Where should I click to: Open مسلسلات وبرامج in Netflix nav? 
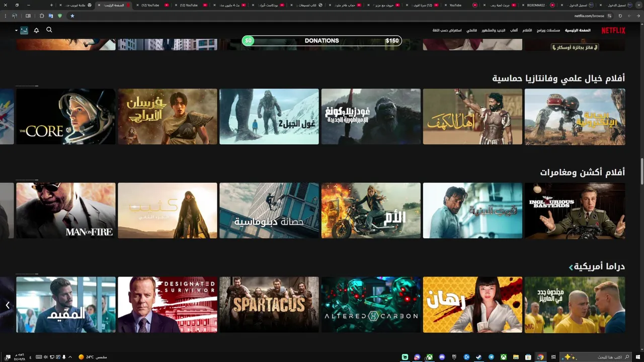click(x=548, y=30)
